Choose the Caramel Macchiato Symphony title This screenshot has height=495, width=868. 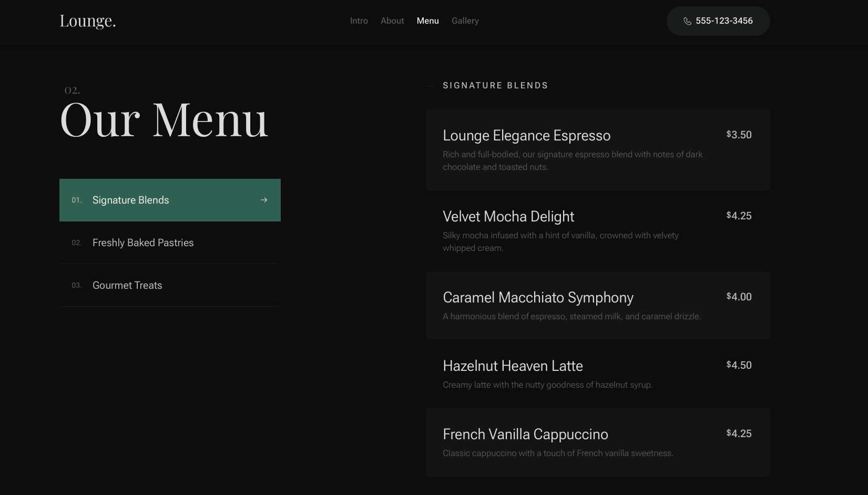pos(538,298)
